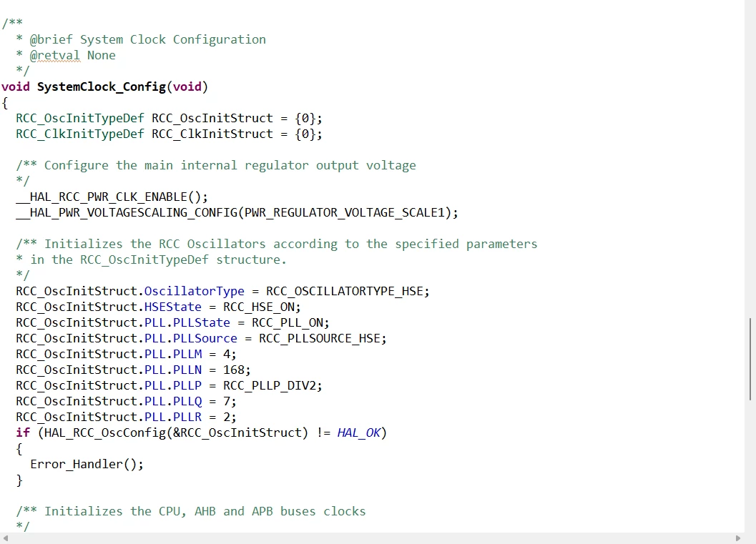Click the vertical scrollbar thumb

750,359
